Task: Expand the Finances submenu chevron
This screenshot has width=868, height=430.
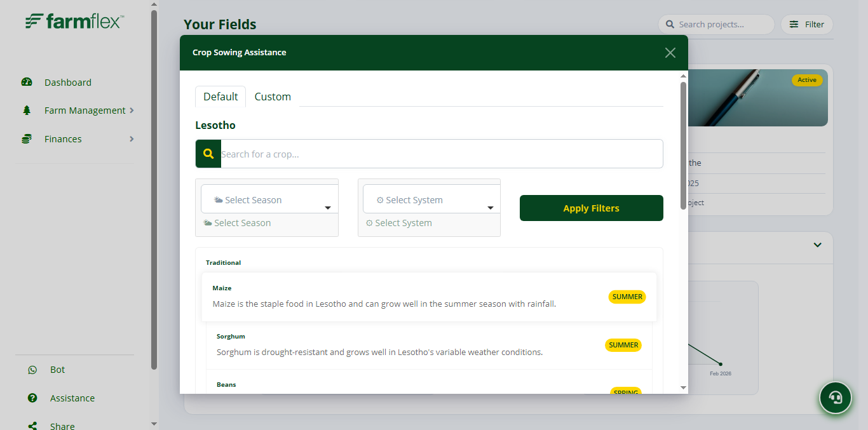Action: 132,138
